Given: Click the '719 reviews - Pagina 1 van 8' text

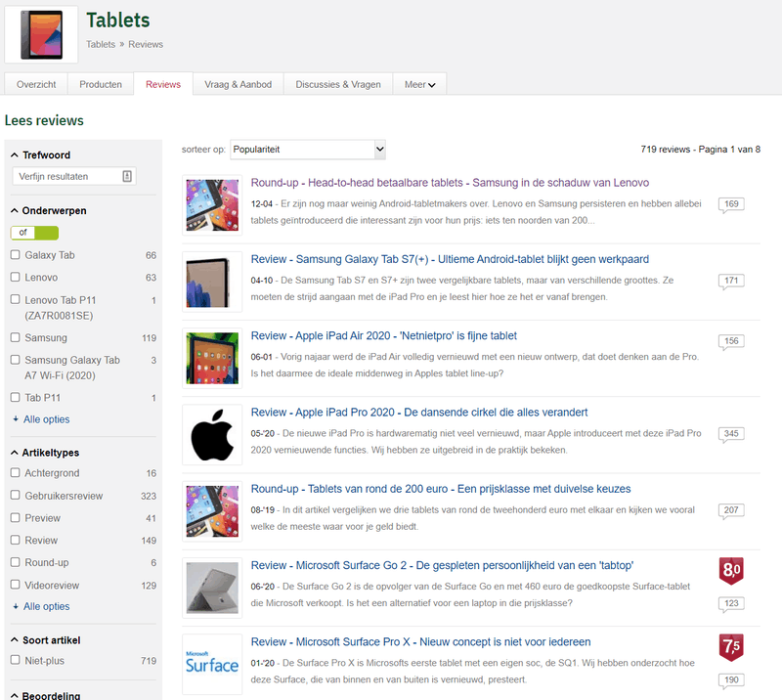Looking at the screenshot, I should tap(700, 150).
